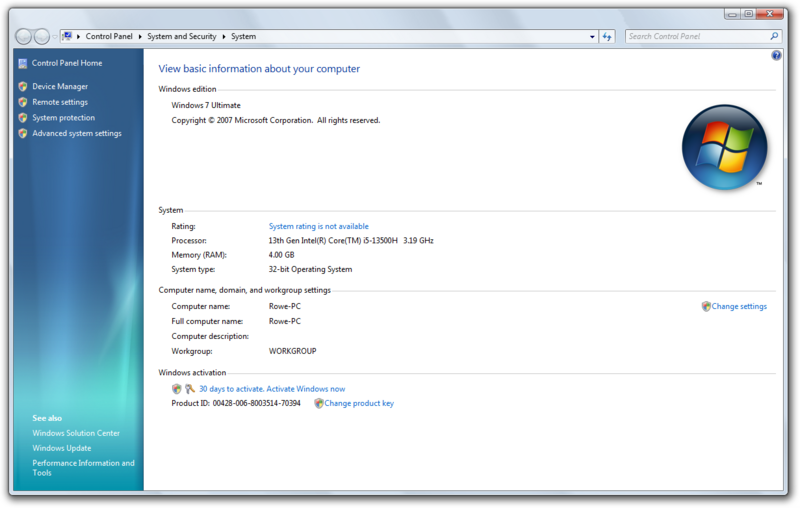
Task: Click View basic information about your computer heading
Action: coord(259,69)
